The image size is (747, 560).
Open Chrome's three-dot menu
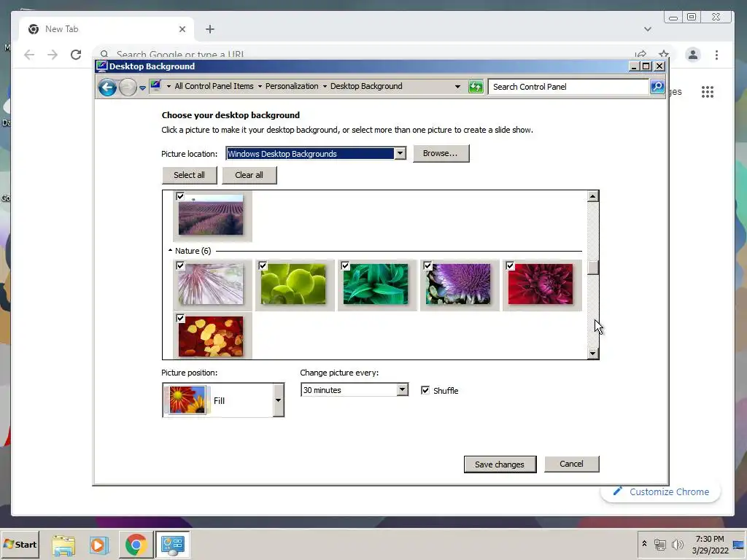click(716, 55)
